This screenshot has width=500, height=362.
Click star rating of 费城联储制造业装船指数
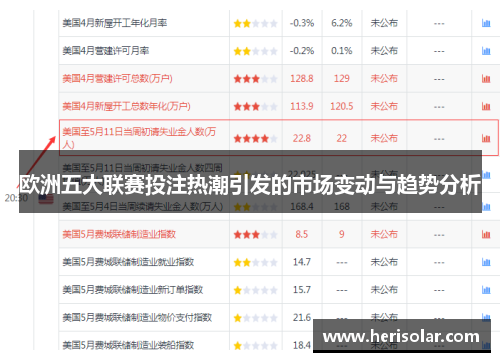(255, 345)
